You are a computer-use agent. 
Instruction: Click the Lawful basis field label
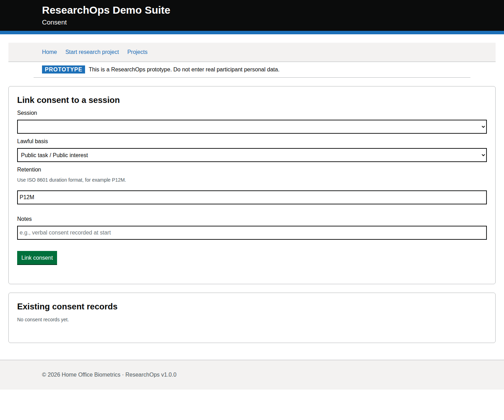click(33, 141)
